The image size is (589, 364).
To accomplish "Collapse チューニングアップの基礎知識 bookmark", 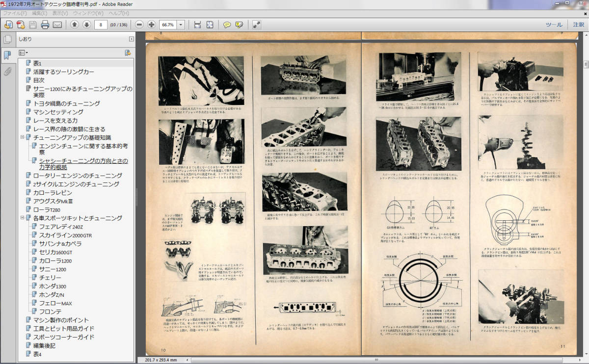I will [22, 137].
